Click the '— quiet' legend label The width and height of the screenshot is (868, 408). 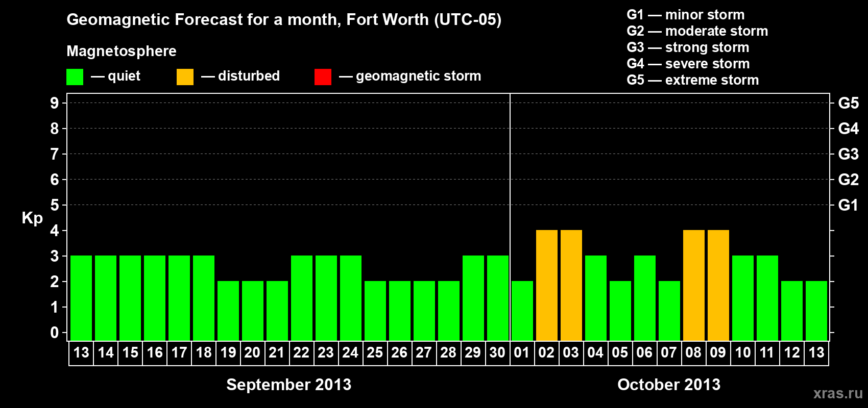tap(116, 76)
